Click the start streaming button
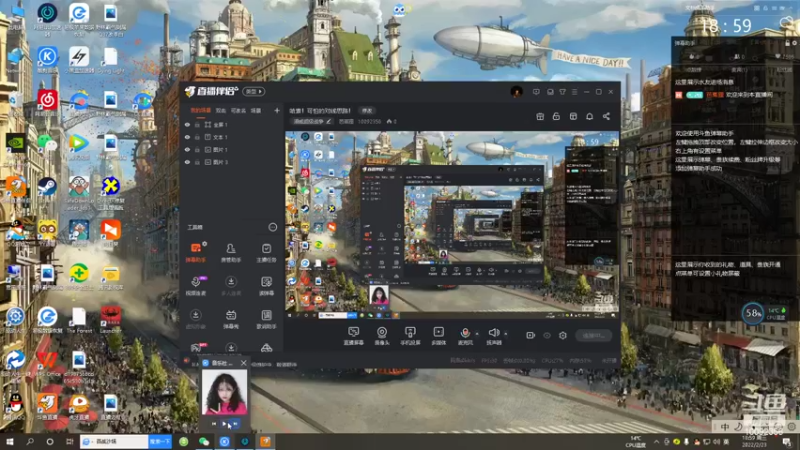The height and width of the screenshot is (450, 800). [593, 335]
